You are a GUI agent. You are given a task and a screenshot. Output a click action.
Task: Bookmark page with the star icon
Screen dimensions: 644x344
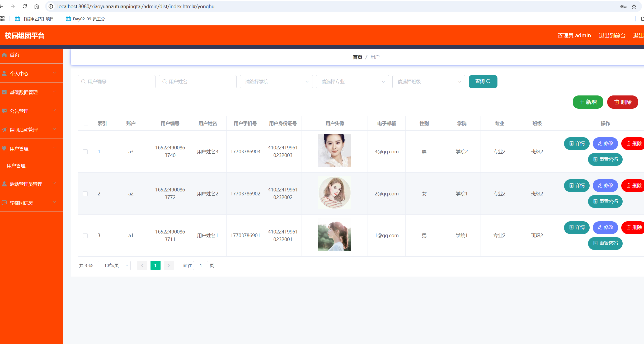point(634,7)
